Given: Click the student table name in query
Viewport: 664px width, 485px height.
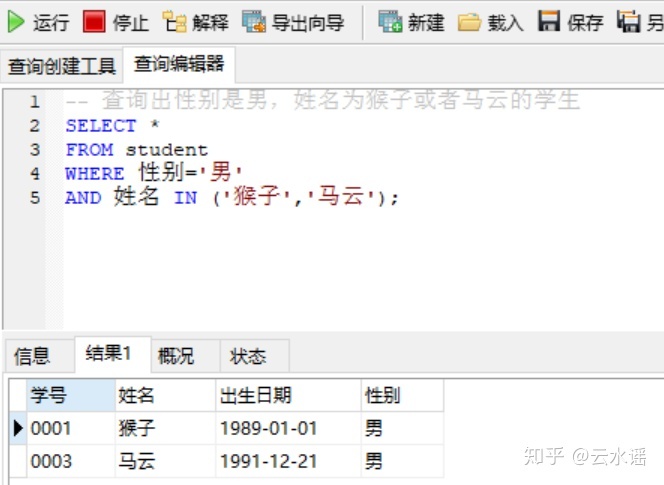Looking at the screenshot, I should [166, 150].
